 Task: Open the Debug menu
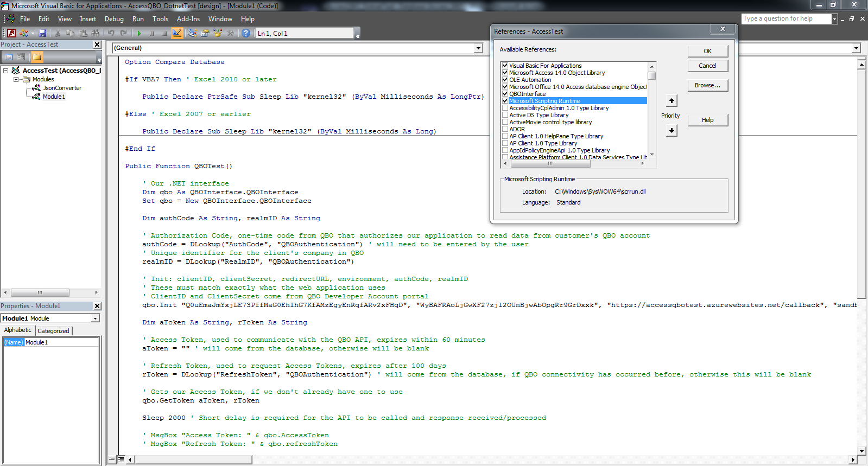[114, 19]
